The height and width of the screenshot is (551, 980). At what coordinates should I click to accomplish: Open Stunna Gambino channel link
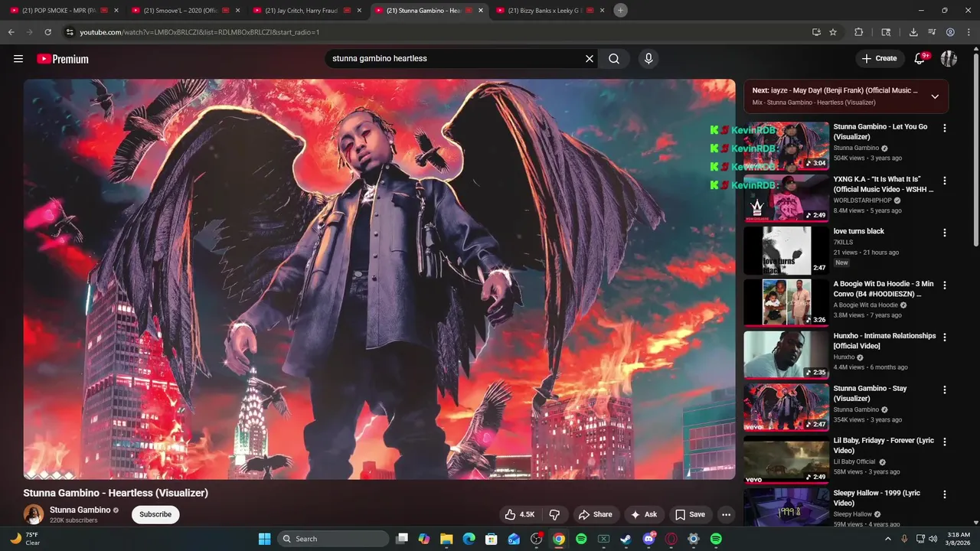coord(80,510)
